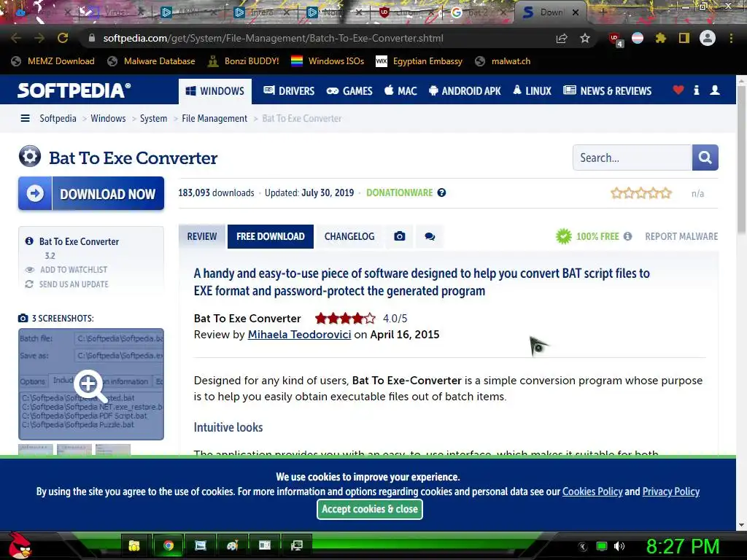The height and width of the screenshot is (560, 747).
Task: Open the Cookies Policy link
Action: (592, 492)
